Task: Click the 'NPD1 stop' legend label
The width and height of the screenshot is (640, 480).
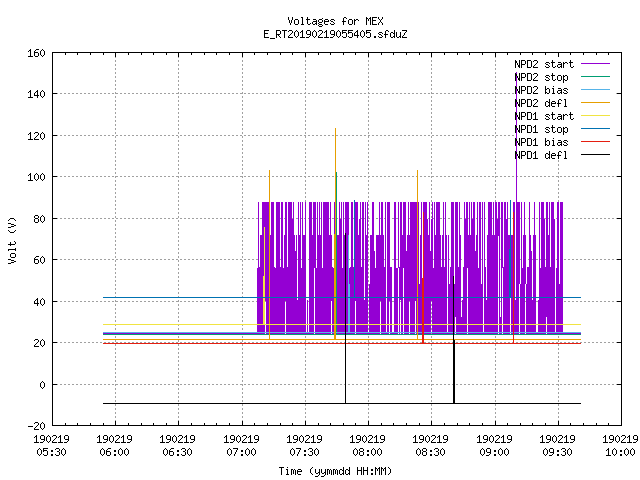Action: [x=541, y=129]
